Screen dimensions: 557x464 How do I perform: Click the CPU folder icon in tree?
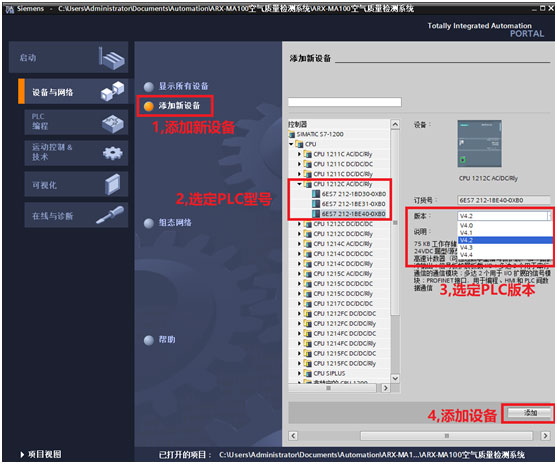tap(299, 144)
